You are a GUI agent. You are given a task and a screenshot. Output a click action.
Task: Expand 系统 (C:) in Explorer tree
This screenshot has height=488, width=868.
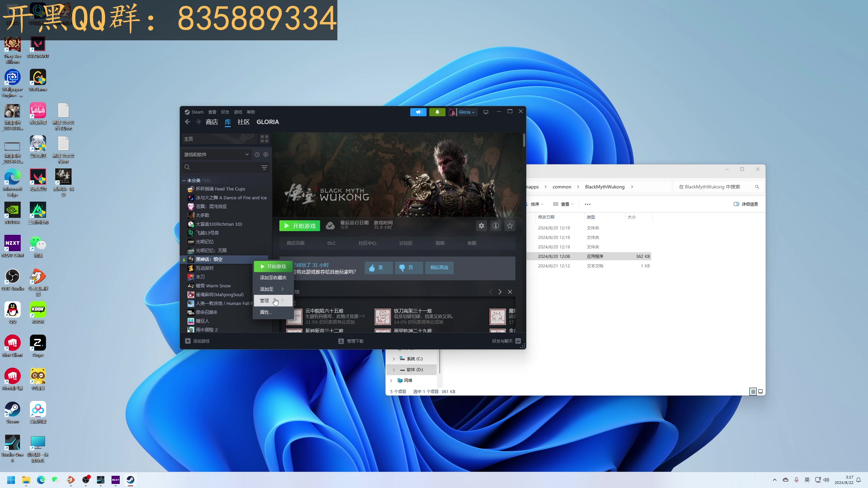point(394,359)
